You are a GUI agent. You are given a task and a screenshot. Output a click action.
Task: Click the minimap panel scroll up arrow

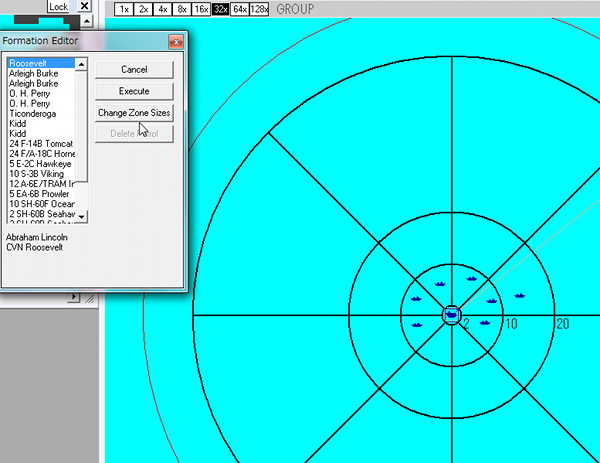[x=86, y=21]
